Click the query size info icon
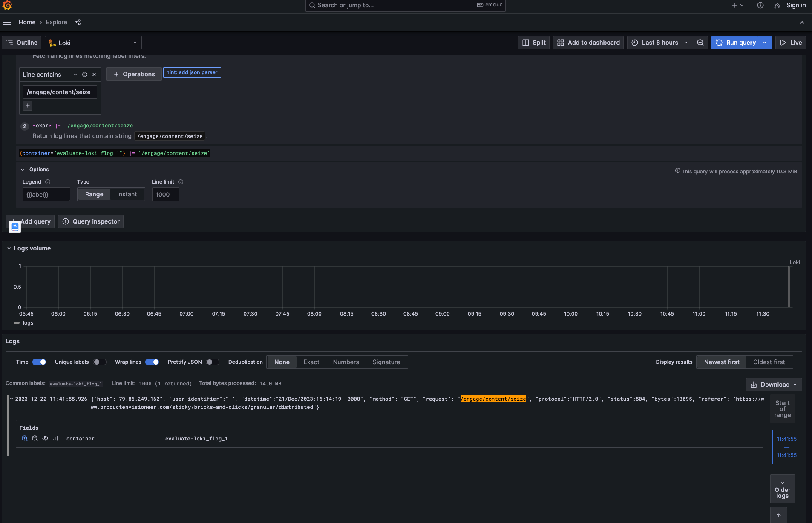The height and width of the screenshot is (523, 812). click(x=677, y=171)
